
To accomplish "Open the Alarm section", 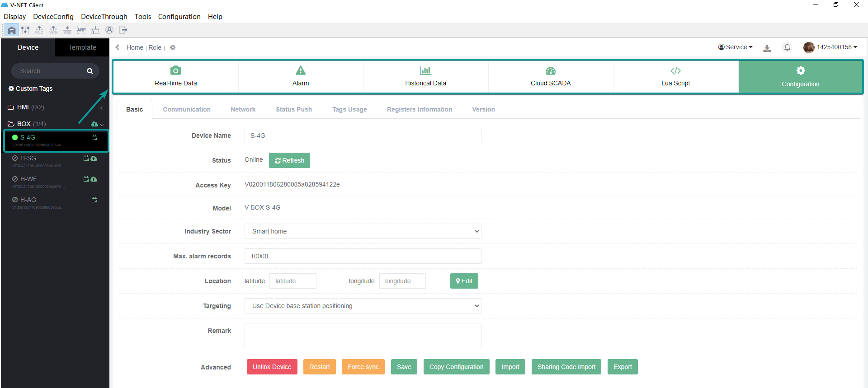I will point(301,76).
